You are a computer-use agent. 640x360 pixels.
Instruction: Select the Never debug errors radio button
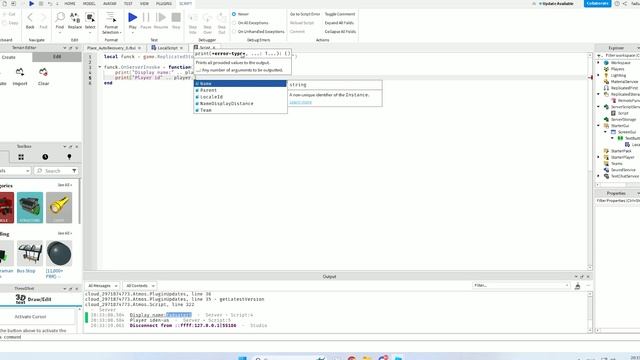point(234,14)
